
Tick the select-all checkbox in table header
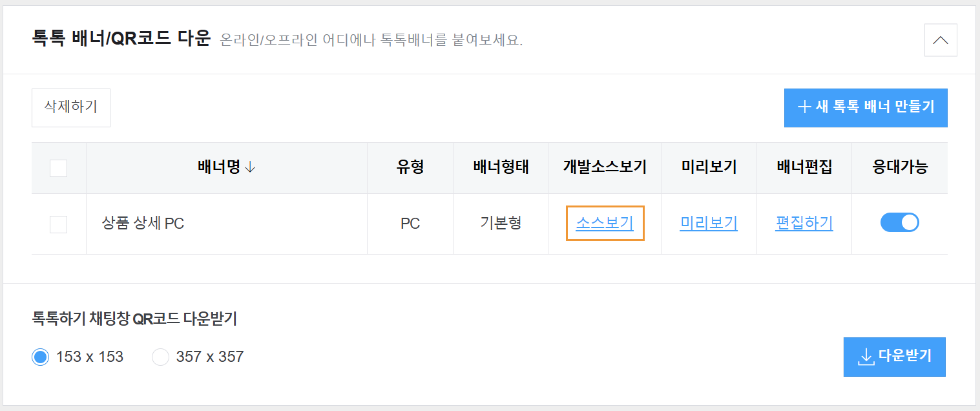point(59,168)
